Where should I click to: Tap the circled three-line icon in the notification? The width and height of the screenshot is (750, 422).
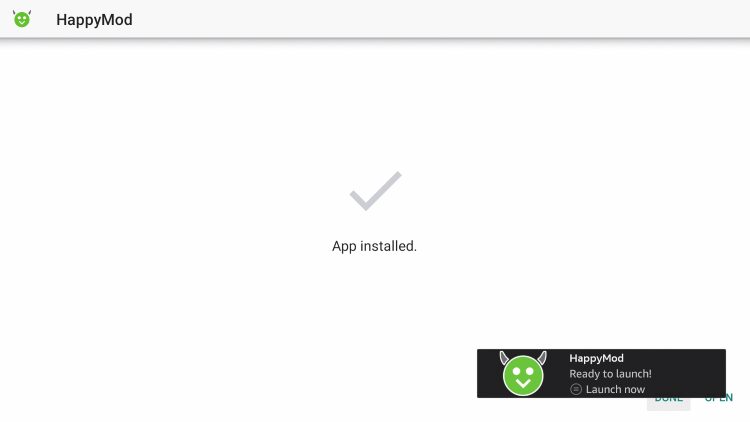tap(576, 389)
